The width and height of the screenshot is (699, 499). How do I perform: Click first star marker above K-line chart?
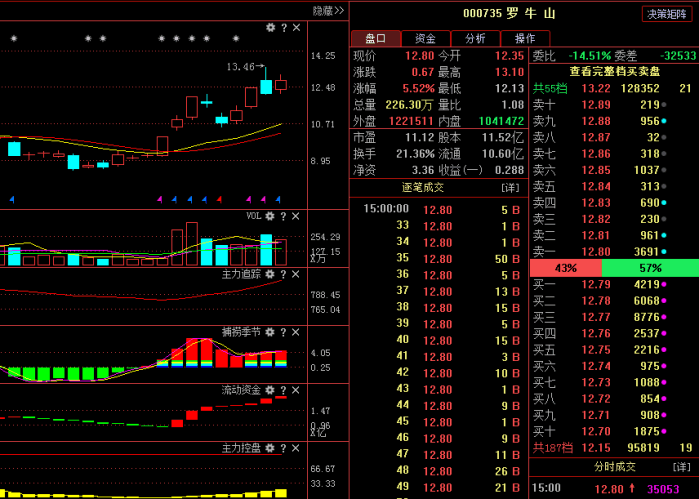click(14, 39)
